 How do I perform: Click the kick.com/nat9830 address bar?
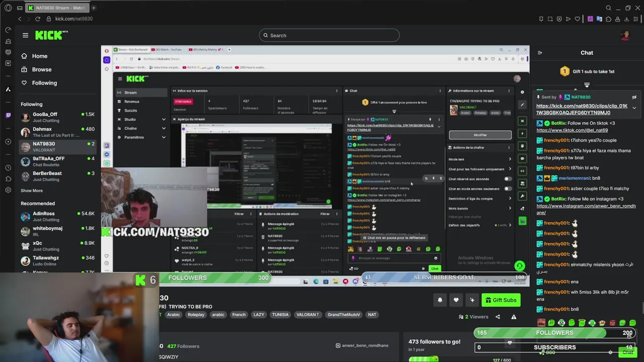(74, 19)
